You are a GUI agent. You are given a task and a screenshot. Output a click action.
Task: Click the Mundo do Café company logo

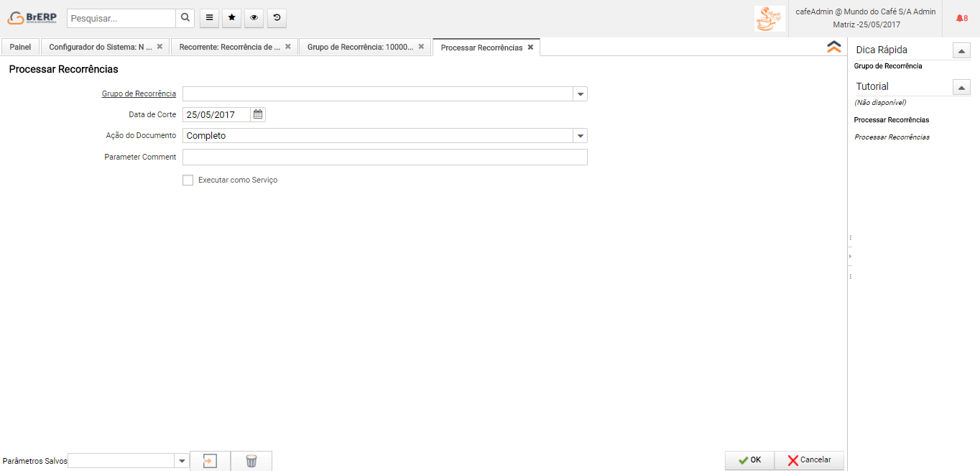point(769,18)
